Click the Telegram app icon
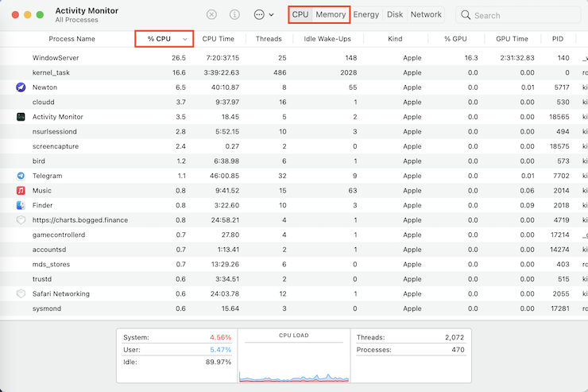 [21, 176]
